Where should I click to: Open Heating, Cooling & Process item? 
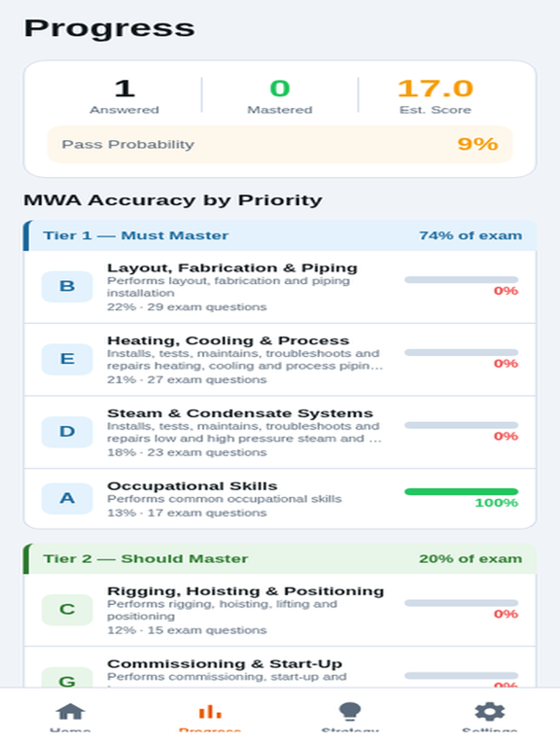(x=280, y=360)
